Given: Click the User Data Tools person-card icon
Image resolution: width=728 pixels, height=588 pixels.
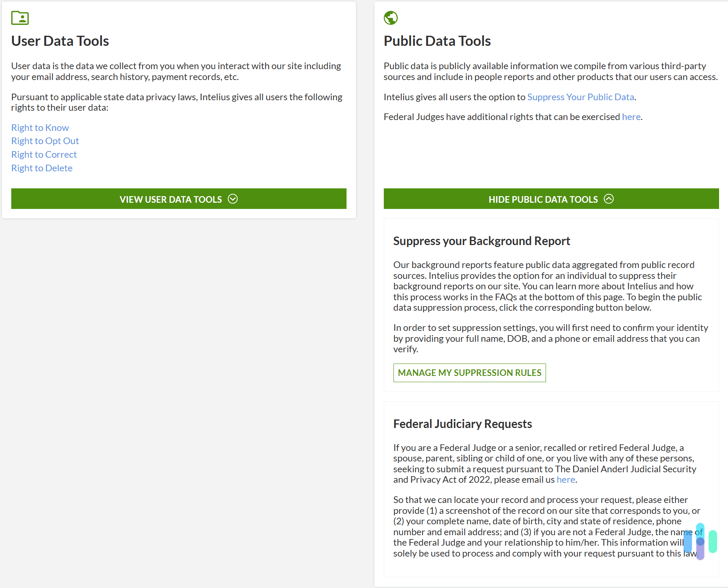Looking at the screenshot, I should pyautogui.click(x=20, y=18).
